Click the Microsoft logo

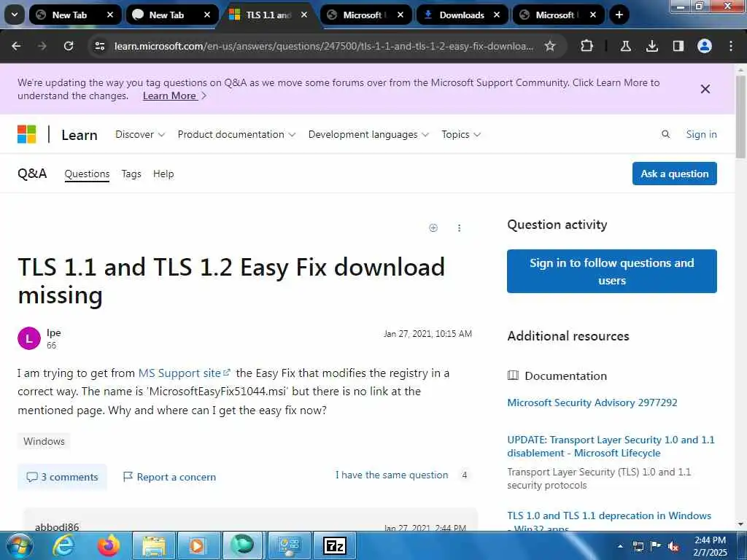[27, 134]
